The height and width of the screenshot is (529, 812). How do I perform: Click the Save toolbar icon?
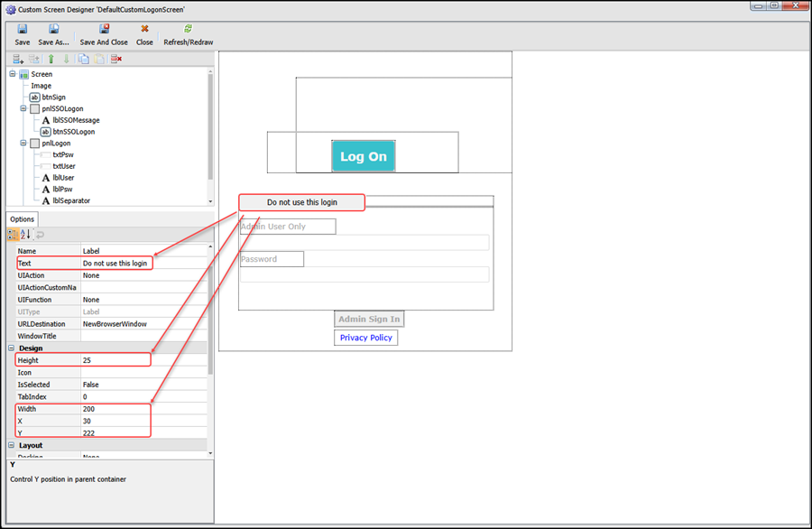[x=22, y=29]
